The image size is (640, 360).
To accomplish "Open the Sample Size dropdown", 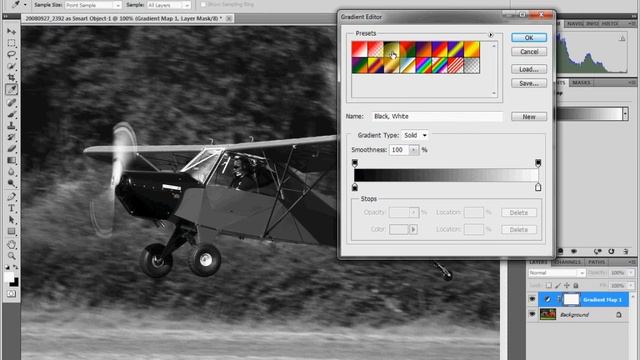I will point(93,5).
